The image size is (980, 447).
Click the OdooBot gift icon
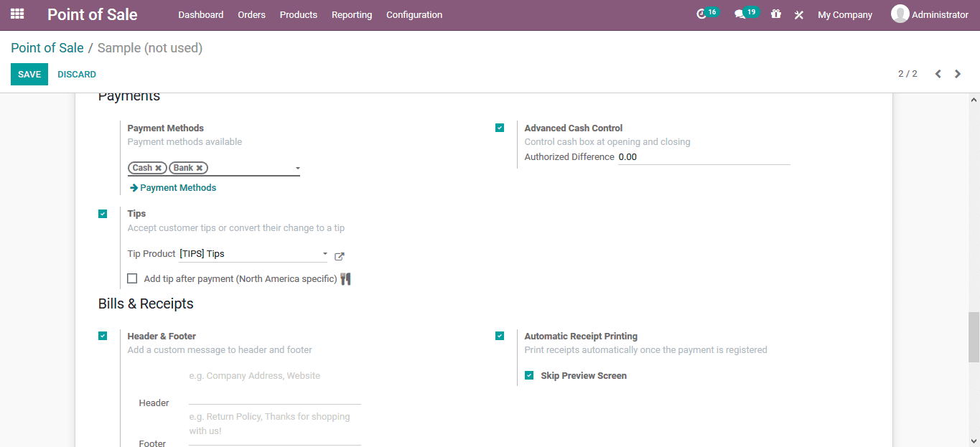[775, 14]
